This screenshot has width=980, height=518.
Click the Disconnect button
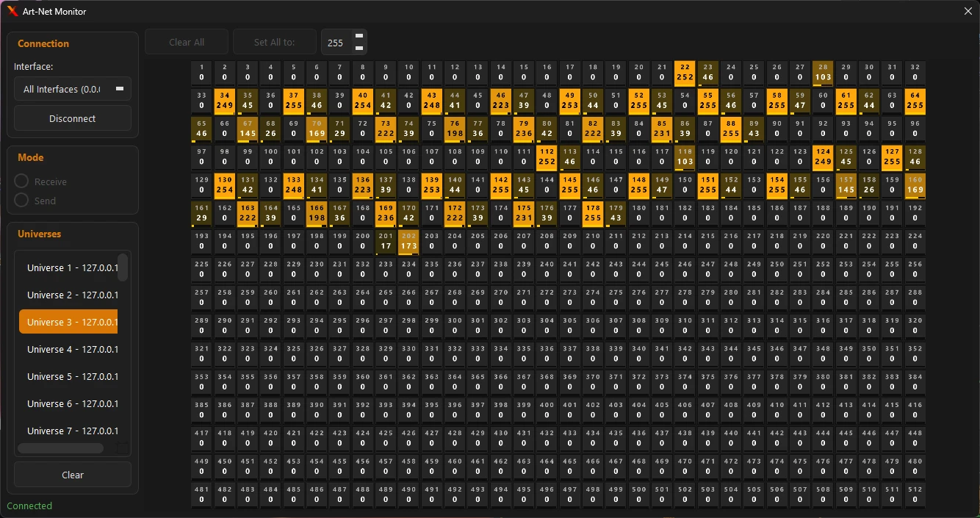[73, 118]
